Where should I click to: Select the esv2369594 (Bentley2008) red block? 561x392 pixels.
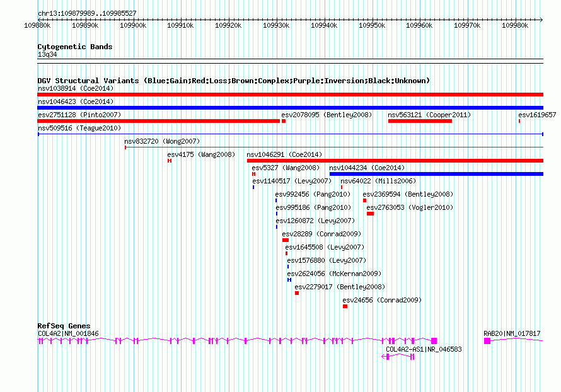point(364,200)
